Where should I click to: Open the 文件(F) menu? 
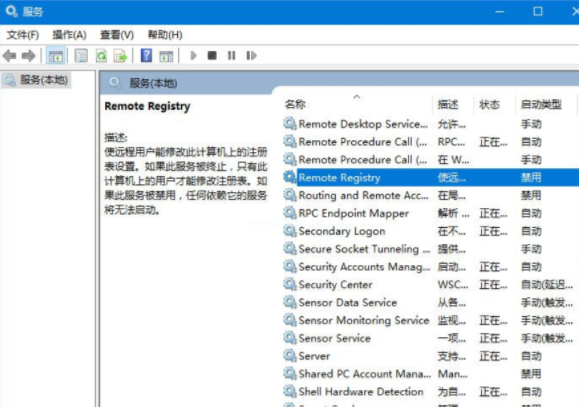click(x=23, y=35)
